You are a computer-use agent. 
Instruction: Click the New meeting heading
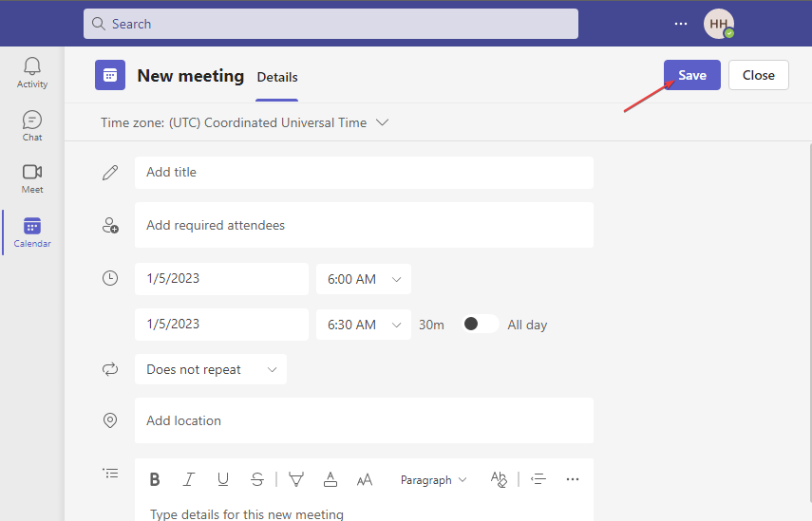click(191, 76)
